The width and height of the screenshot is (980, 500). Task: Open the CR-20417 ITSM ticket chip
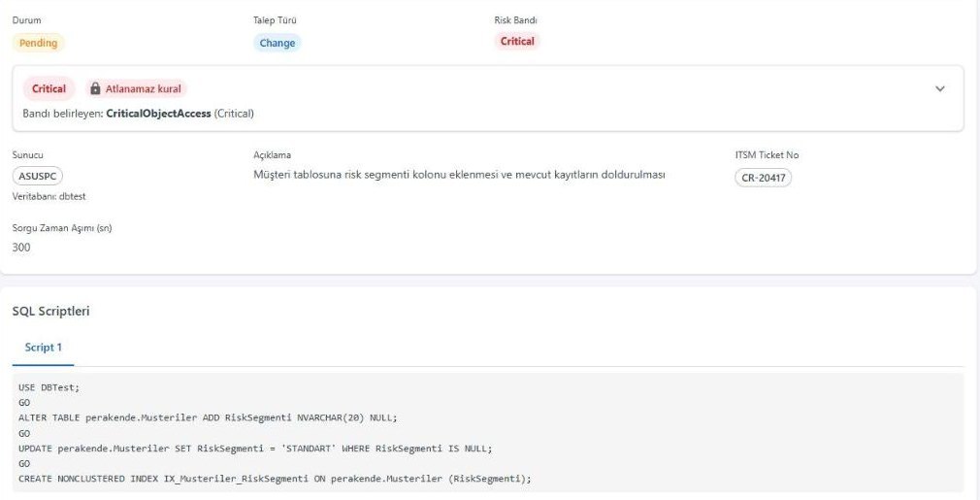pyautogui.click(x=763, y=178)
